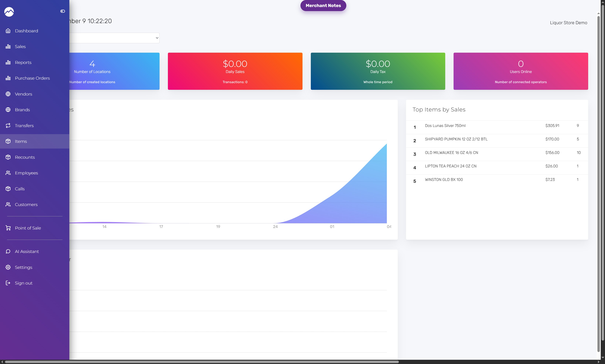
Task: Click the 24 axis label on sales chart
Action: 275,227
